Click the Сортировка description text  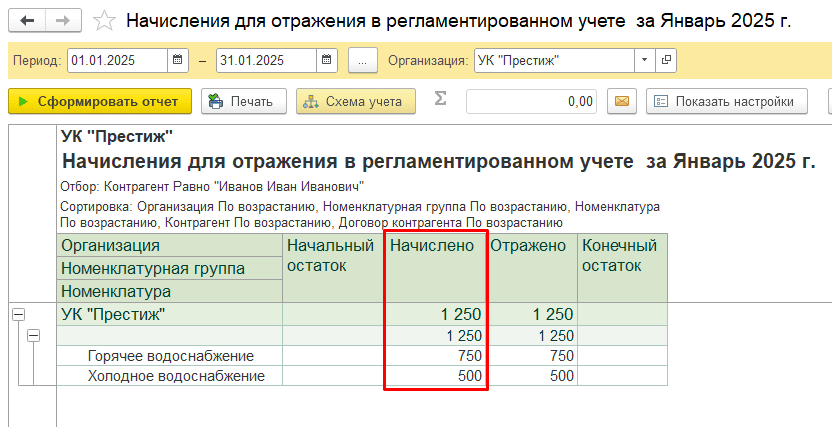point(360,214)
